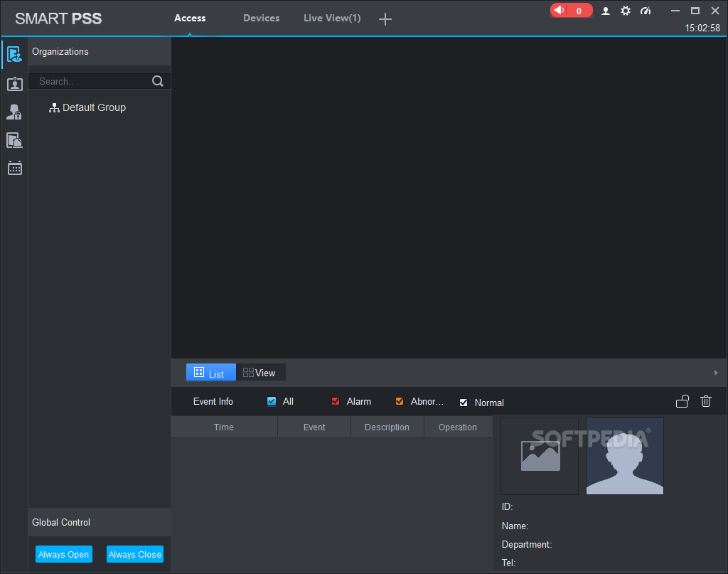
Task: Click the Event column header
Action: (x=314, y=427)
